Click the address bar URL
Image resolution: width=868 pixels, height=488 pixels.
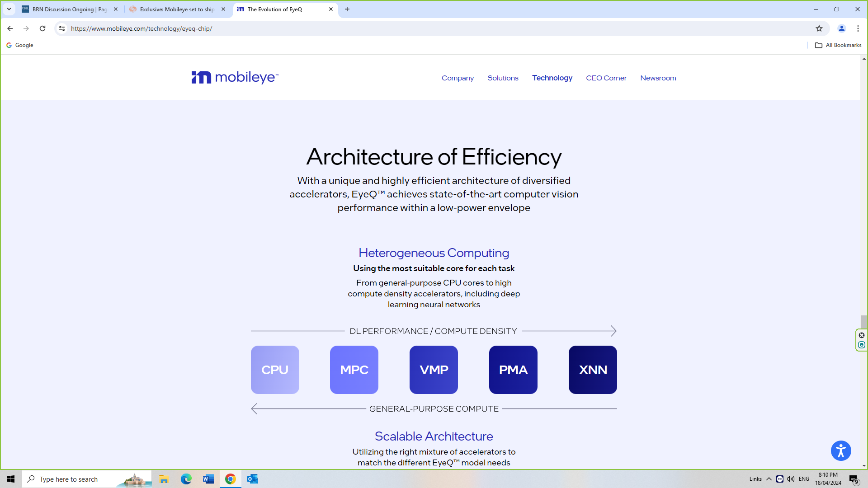(x=142, y=28)
